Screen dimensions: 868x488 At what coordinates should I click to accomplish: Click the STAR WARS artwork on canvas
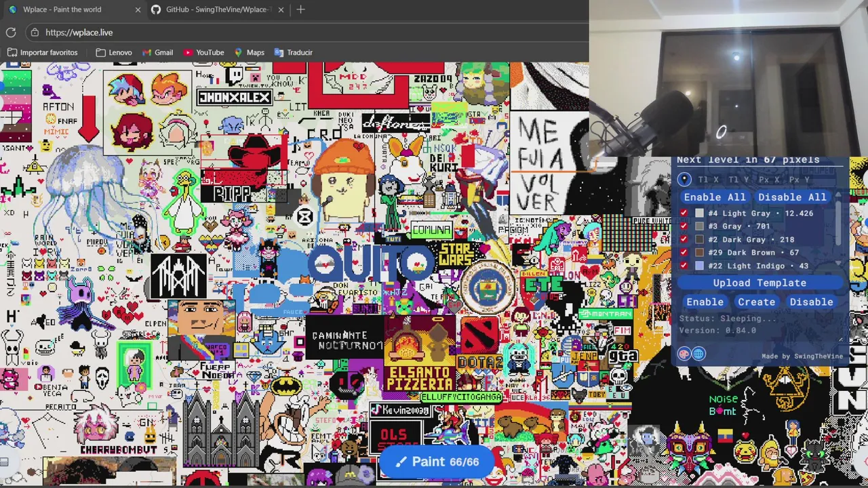point(456,253)
